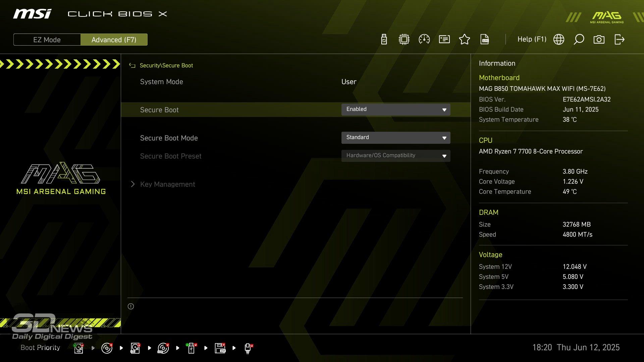Open the CPU chip icon in toolbar
This screenshot has height=362, width=644.
[x=404, y=39]
